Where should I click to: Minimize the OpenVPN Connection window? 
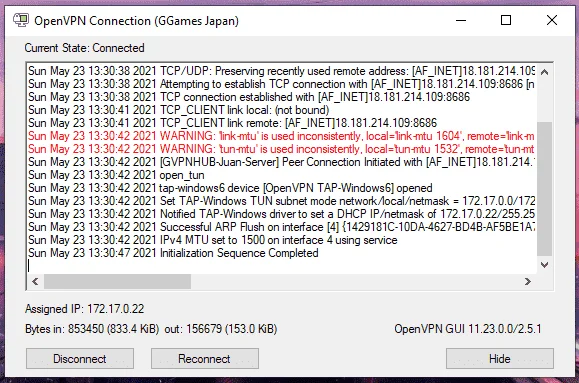461,20
